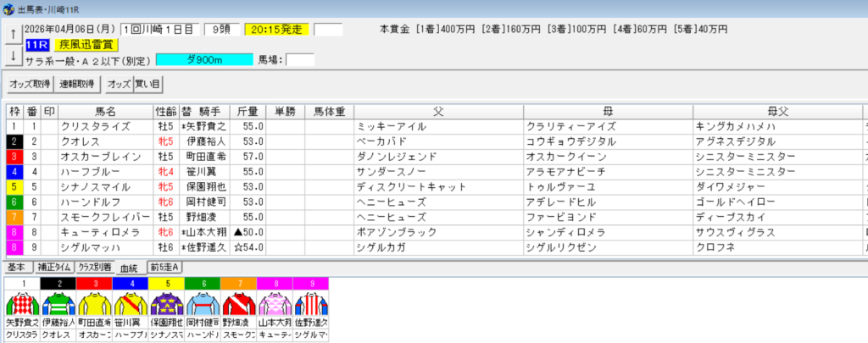Click the empty field after 20:15発走
The width and height of the screenshot is (868, 343).
(x=328, y=30)
